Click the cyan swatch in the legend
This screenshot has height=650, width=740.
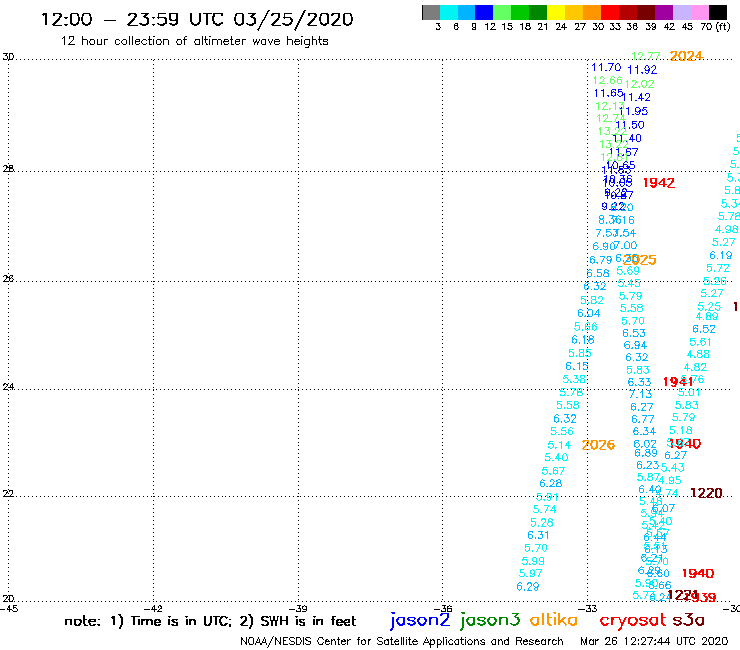[x=449, y=12]
